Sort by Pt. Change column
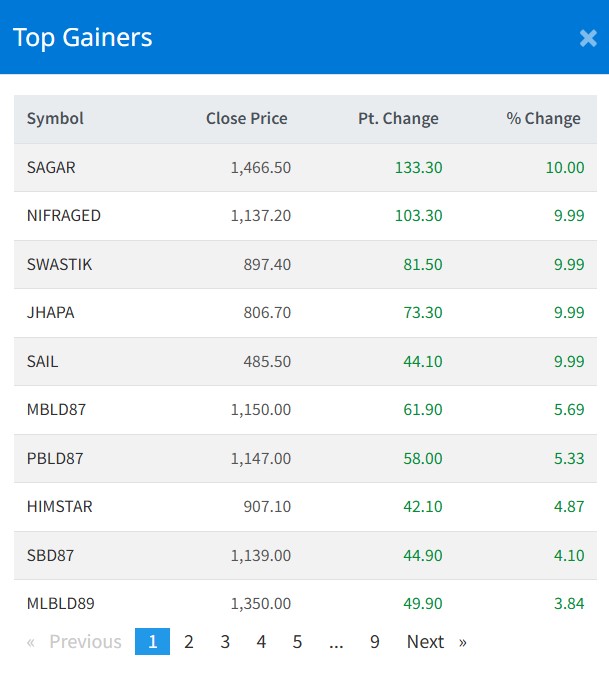 pos(398,118)
